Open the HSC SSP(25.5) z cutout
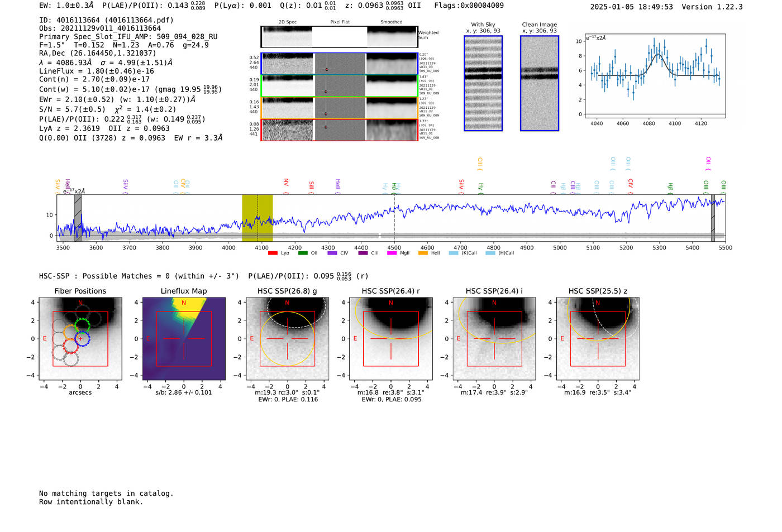The width and height of the screenshot is (782, 532). [x=598, y=339]
